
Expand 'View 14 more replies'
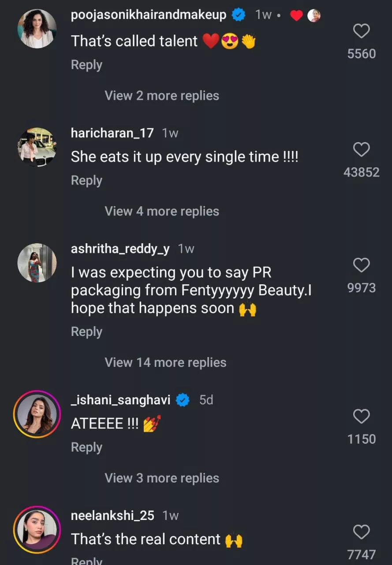(x=165, y=362)
